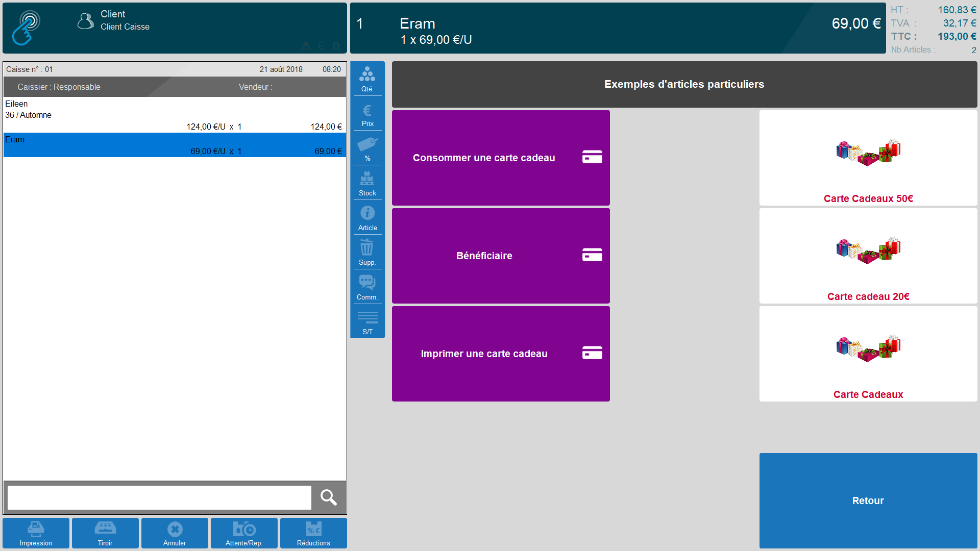Click the blue Retour button
Viewport: 980px width, 551px height.
(868, 500)
